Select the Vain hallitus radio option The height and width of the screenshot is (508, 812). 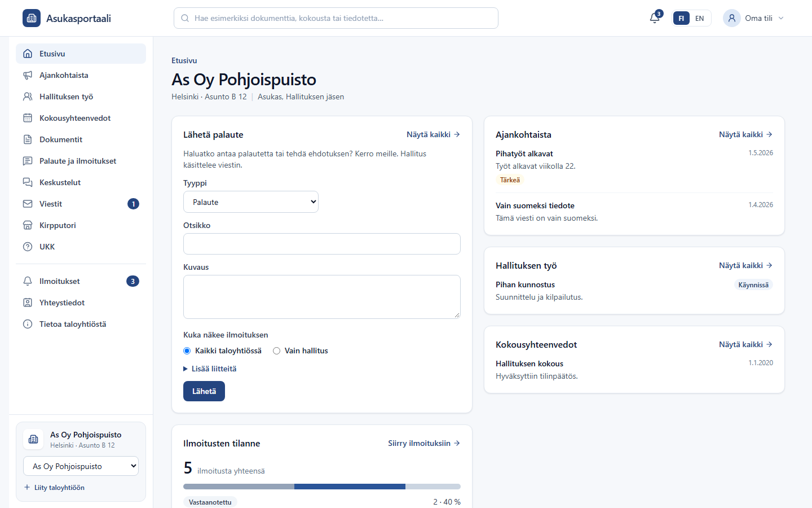pyautogui.click(x=277, y=351)
